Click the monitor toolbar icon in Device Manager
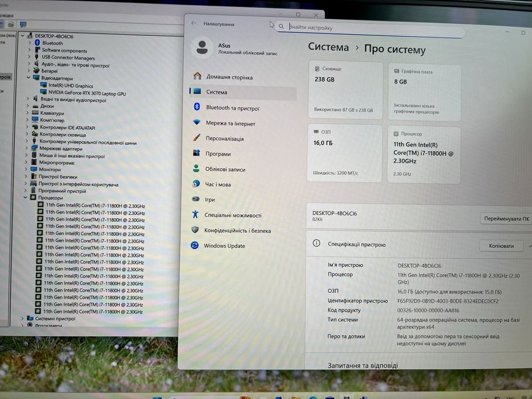Screen dimensions: 532x399 [23, 24]
